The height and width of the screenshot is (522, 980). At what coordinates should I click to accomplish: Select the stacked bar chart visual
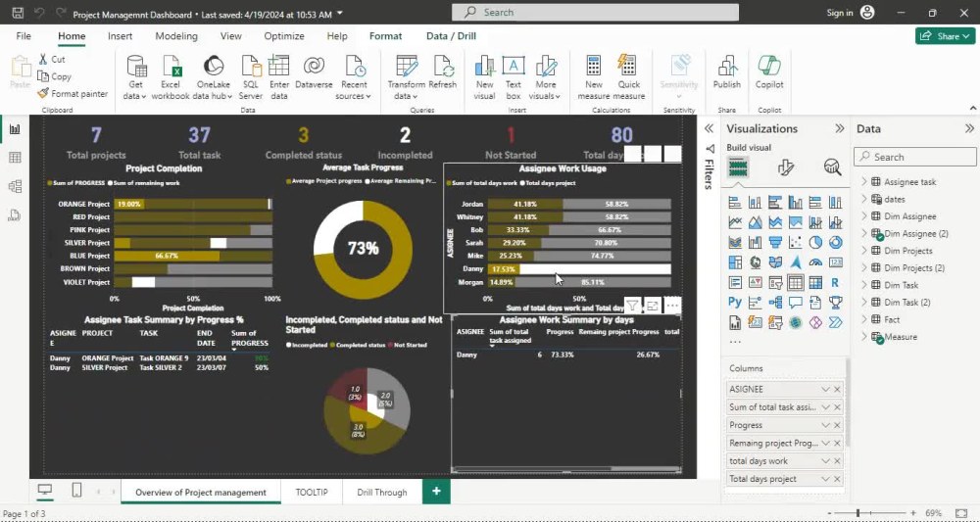tap(735, 203)
